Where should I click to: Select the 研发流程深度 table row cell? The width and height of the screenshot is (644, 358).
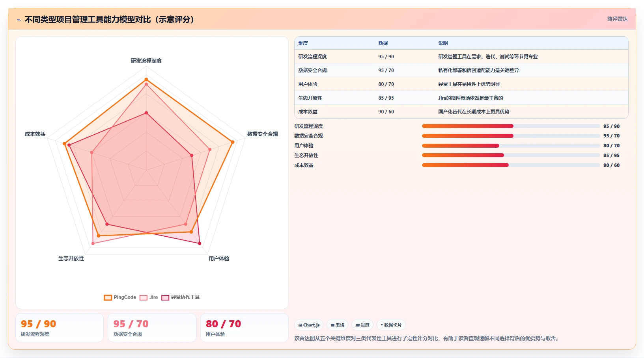click(x=312, y=57)
